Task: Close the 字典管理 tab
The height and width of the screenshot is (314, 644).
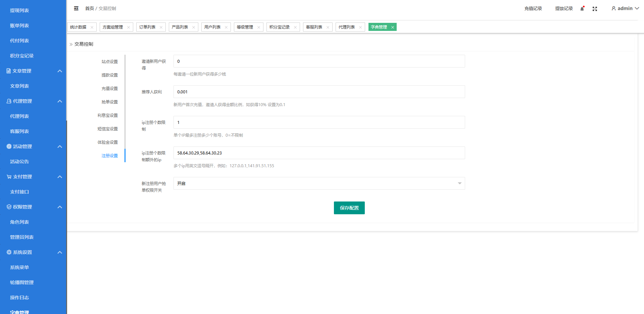Action: click(x=392, y=28)
